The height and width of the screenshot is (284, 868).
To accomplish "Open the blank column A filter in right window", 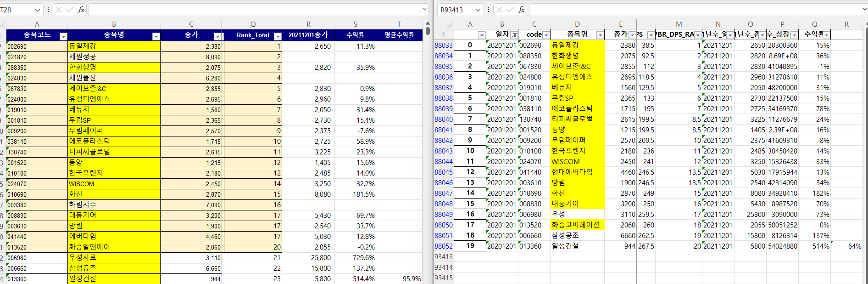I will pos(481,35).
